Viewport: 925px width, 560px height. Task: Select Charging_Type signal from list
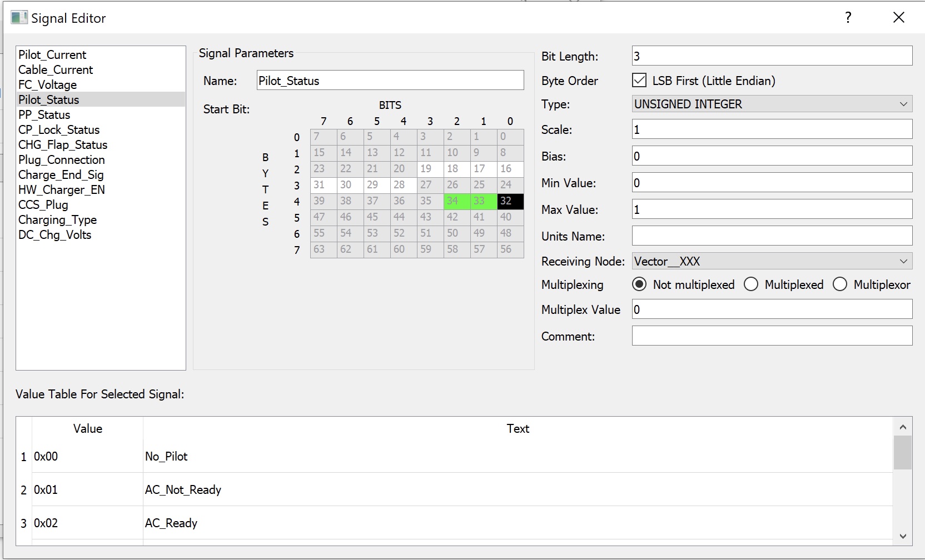click(57, 220)
